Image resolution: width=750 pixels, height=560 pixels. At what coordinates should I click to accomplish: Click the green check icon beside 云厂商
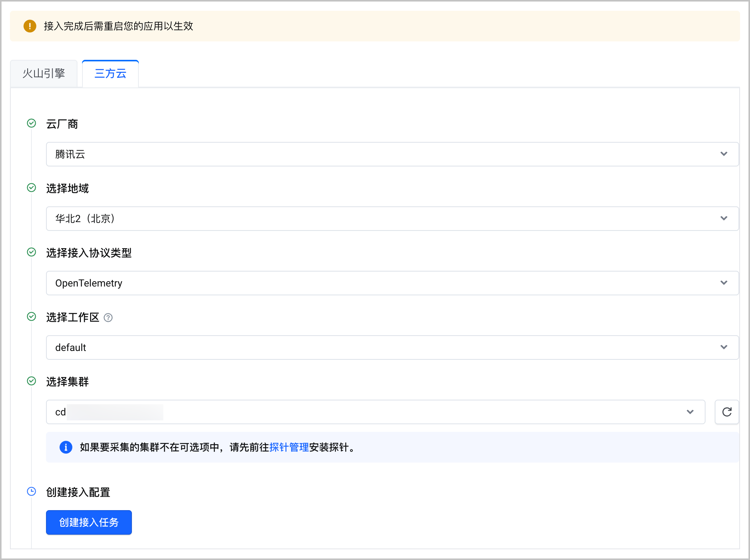point(31,123)
